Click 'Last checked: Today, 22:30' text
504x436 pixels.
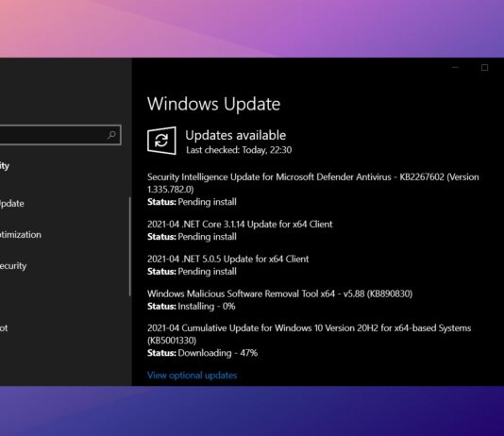click(x=239, y=150)
